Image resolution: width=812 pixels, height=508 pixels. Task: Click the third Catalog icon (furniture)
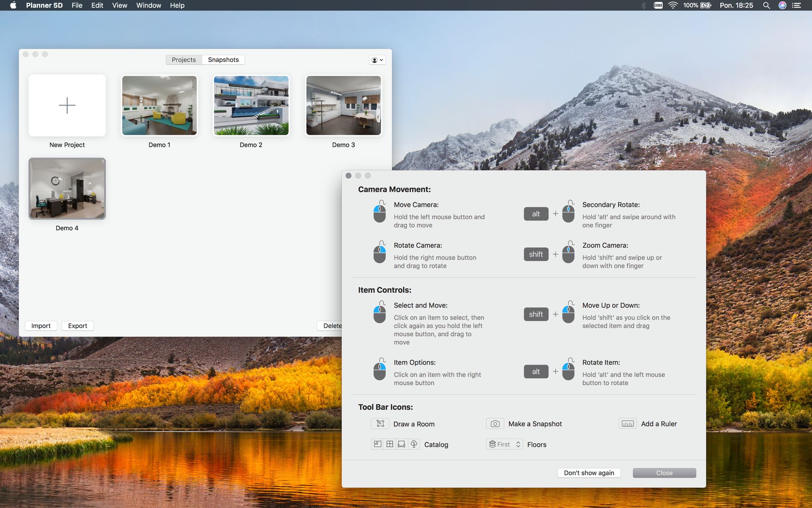coord(401,444)
